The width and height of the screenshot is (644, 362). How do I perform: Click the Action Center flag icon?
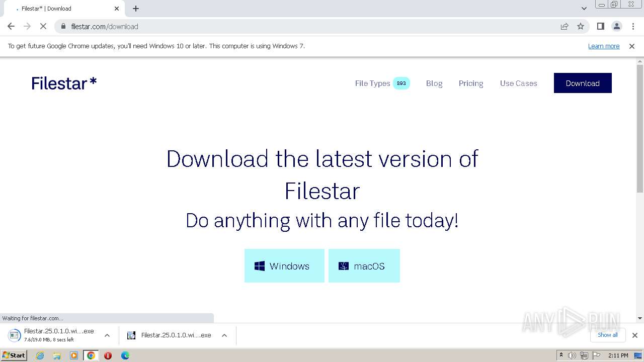pyautogui.click(x=595, y=355)
